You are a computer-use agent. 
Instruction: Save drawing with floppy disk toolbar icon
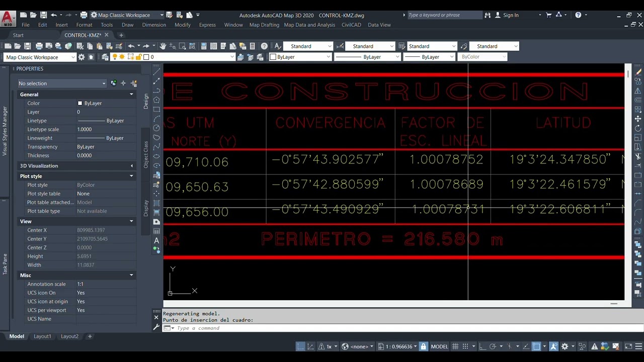[27, 46]
